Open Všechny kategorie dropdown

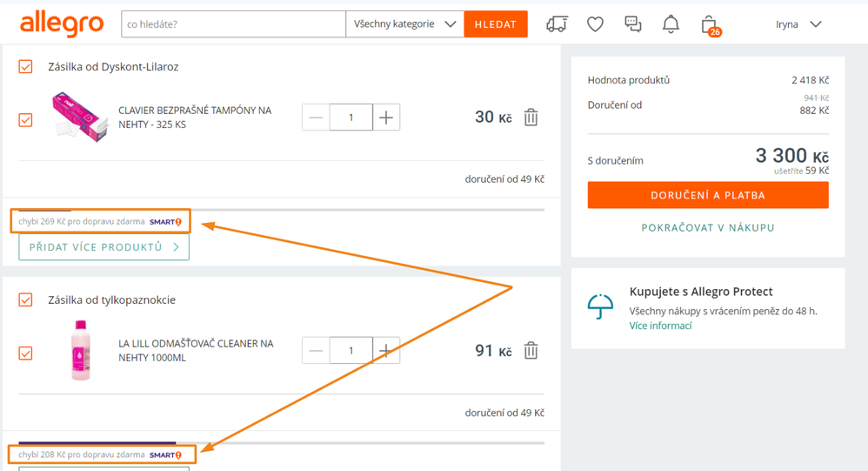point(404,24)
